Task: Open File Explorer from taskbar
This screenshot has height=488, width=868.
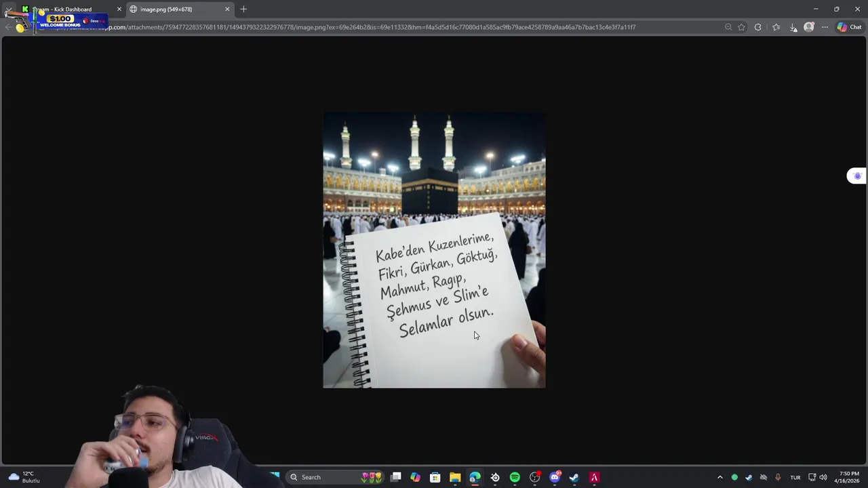Action: click(x=455, y=477)
